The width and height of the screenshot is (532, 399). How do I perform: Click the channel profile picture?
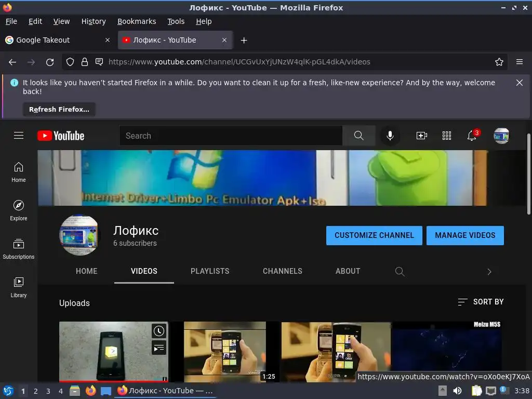[x=79, y=235]
